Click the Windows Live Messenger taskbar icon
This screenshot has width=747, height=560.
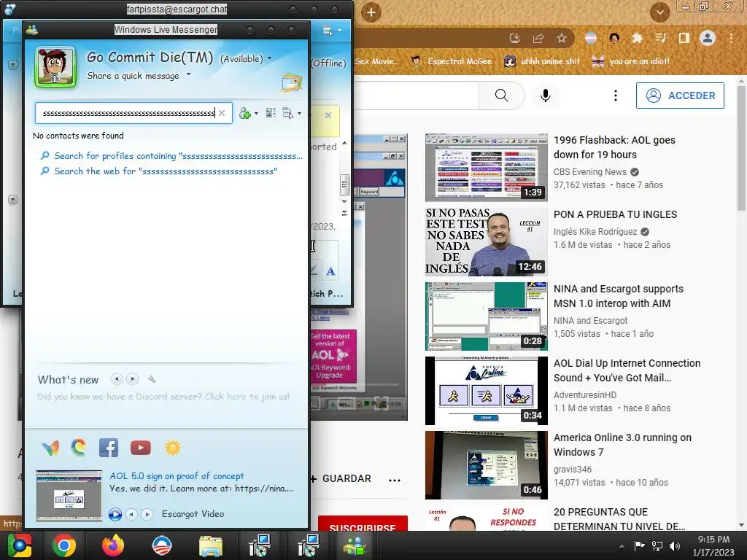[x=355, y=545]
